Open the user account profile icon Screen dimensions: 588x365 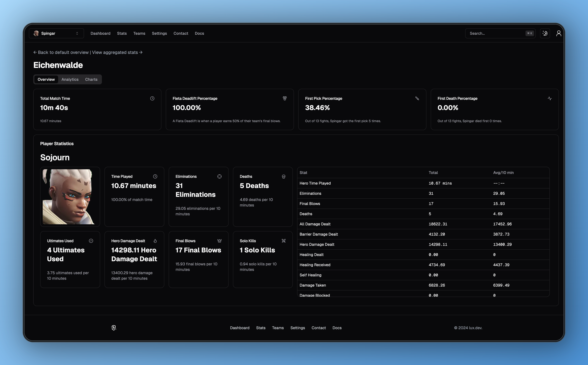click(559, 33)
